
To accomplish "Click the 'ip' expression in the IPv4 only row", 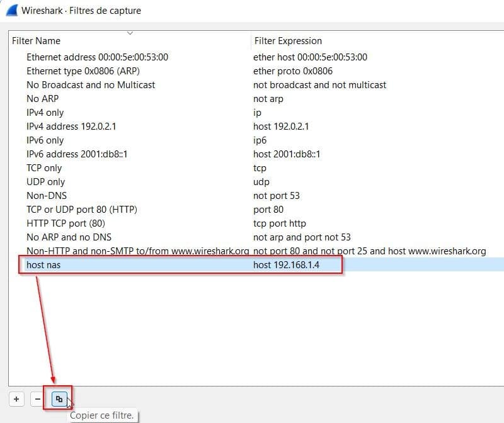I will [x=257, y=113].
